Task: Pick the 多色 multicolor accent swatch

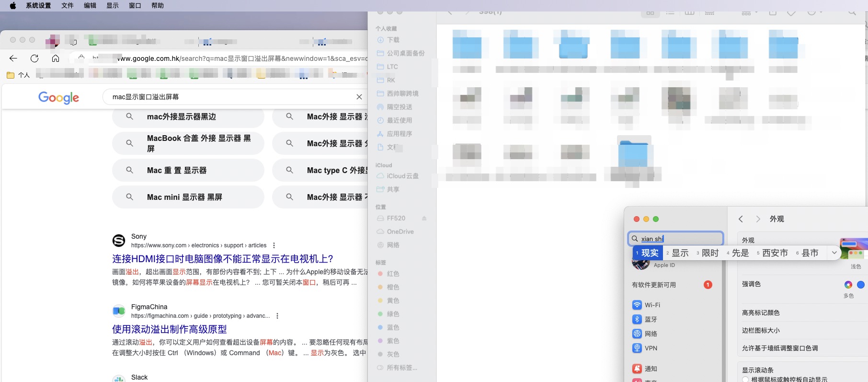Action: click(848, 285)
